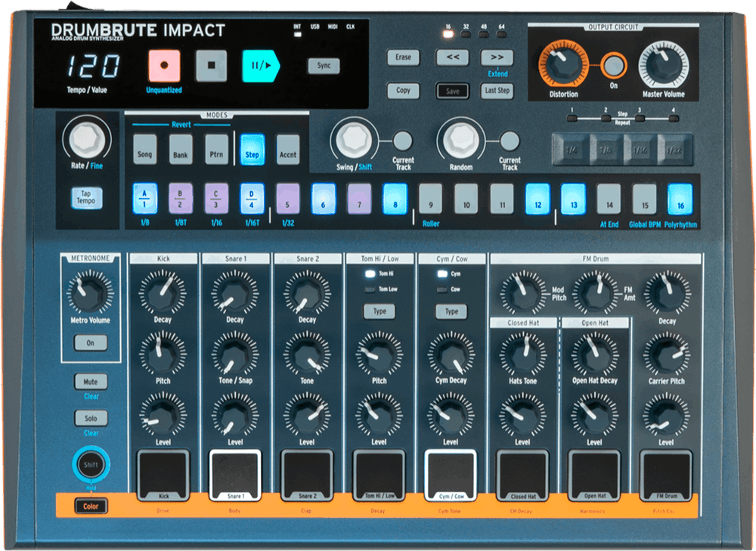Toggle step button C 3
The height and width of the screenshot is (551, 756).
click(x=216, y=198)
